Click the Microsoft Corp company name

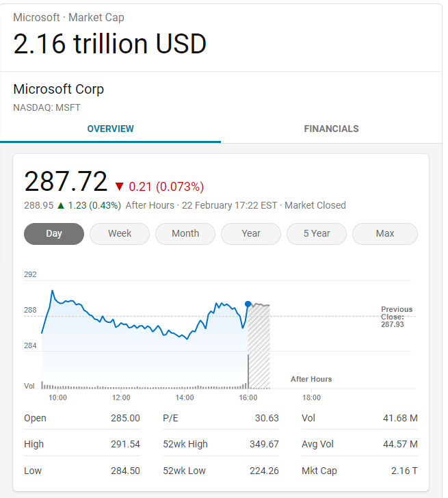[59, 90]
